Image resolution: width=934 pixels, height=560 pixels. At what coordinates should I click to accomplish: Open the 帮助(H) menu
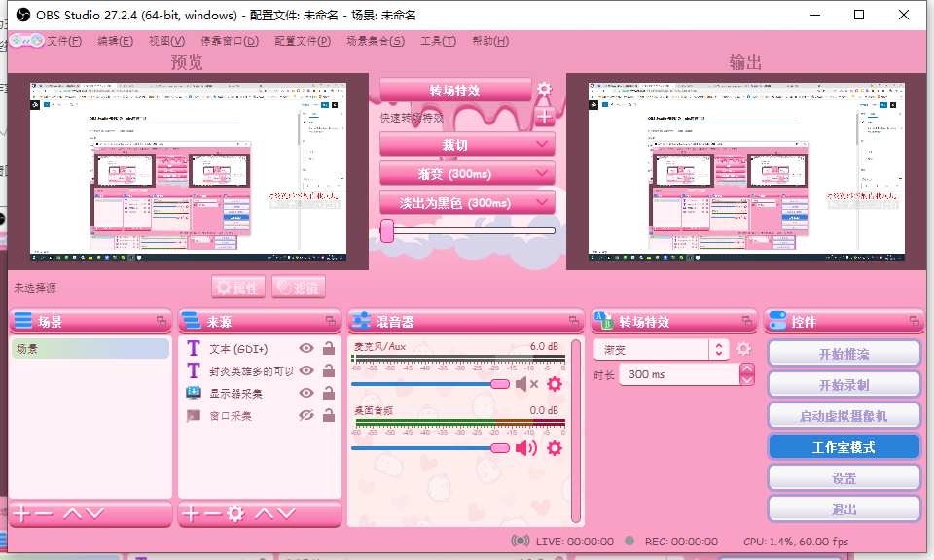point(490,41)
